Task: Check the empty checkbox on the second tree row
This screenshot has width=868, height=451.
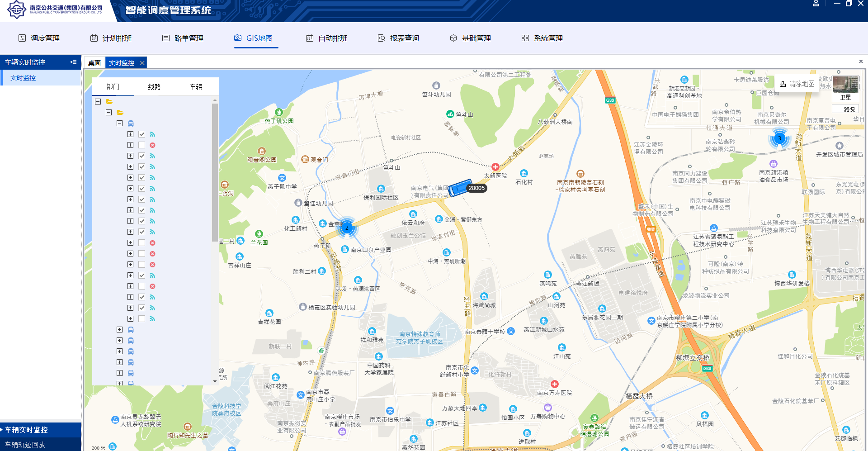Action: tap(142, 145)
